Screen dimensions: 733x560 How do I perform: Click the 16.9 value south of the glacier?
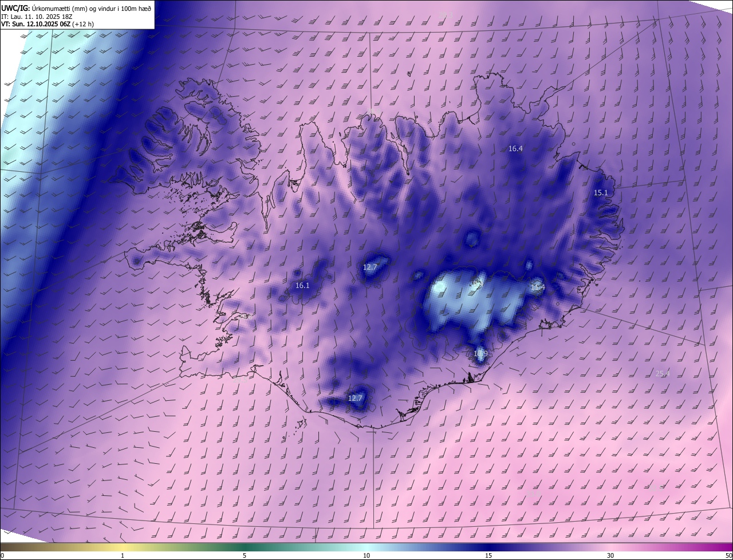(x=480, y=354)
